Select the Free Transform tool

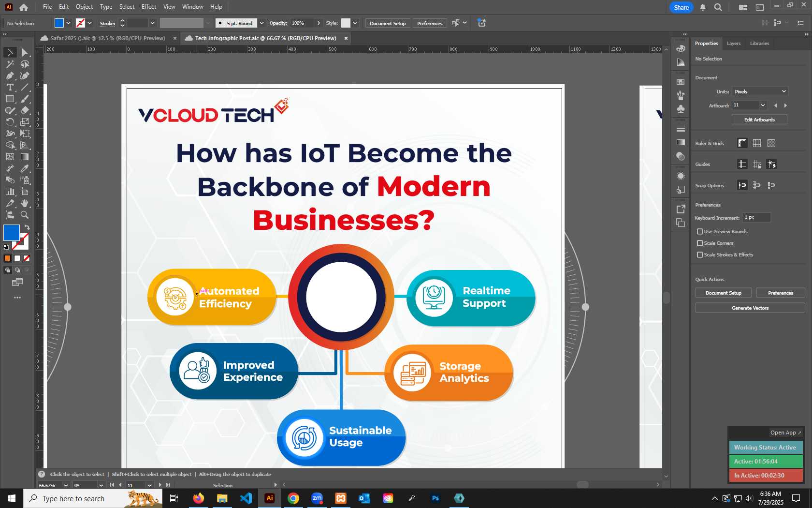click(x=25, y=134)
